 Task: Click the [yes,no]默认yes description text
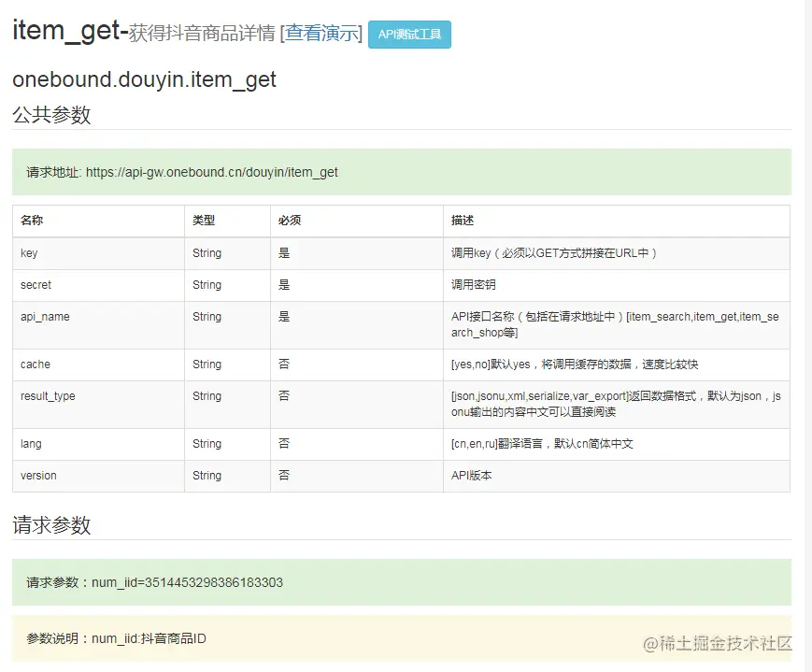coord(575,365)
